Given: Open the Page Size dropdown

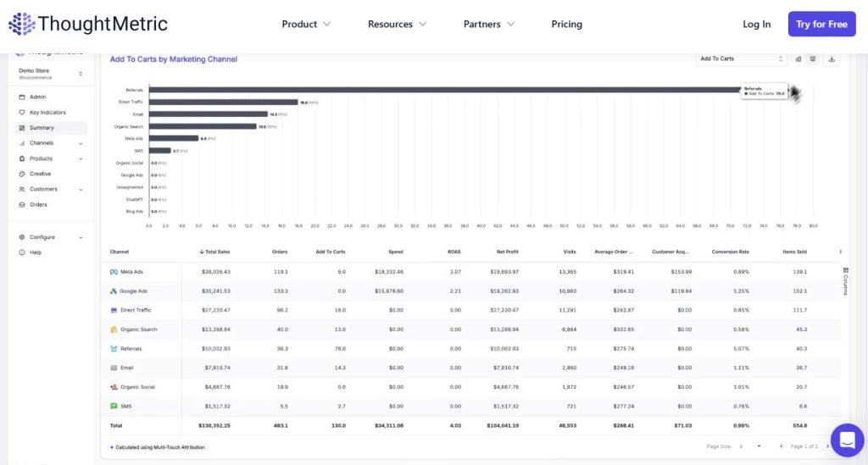Looking at the screenshot, I should point(749,446).
